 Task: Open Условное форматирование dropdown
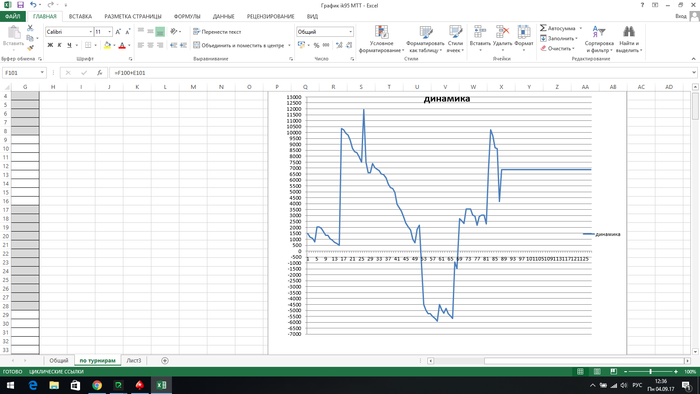(x=381, y=39)
